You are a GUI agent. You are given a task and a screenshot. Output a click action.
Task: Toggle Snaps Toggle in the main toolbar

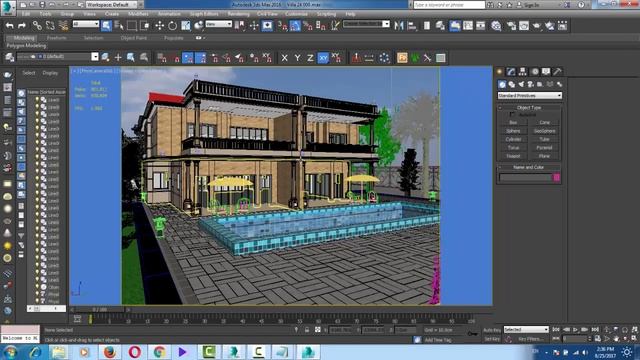click(x=282, y=26)
